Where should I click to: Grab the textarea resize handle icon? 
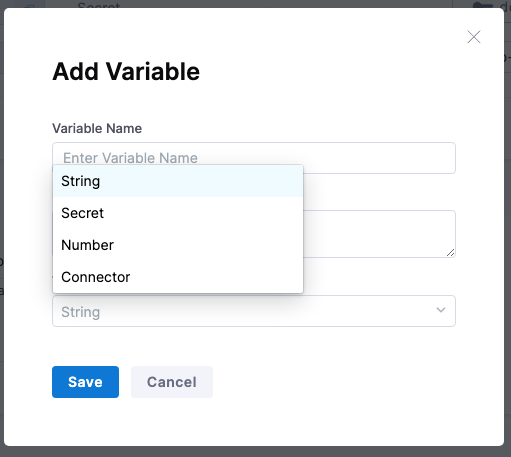[x=450, y=253]
